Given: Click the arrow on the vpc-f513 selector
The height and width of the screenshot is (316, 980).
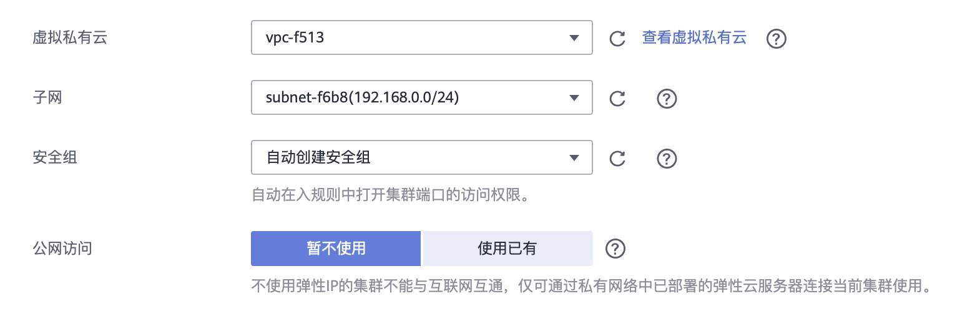Looking at the screenshot, I should 574,38.
